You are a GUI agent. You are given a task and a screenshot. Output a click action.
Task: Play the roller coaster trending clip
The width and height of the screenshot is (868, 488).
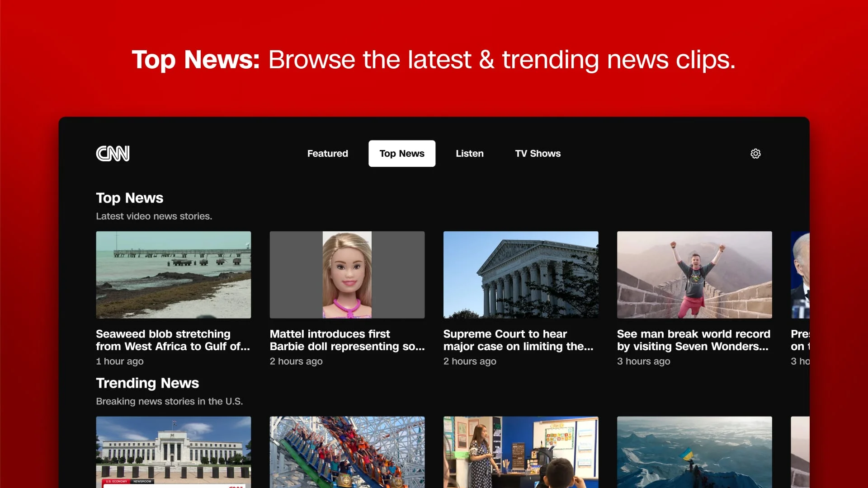[x=347, y=452]
